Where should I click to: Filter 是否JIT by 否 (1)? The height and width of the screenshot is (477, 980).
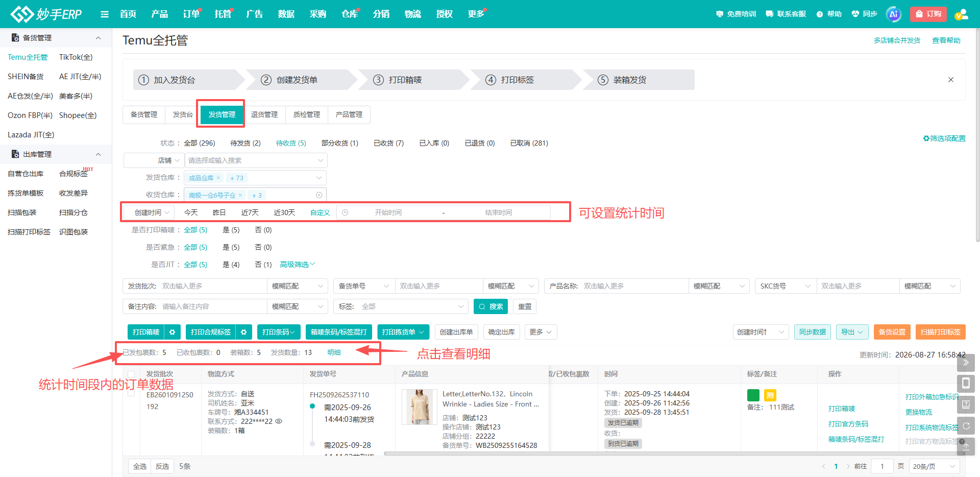(263, 265)
